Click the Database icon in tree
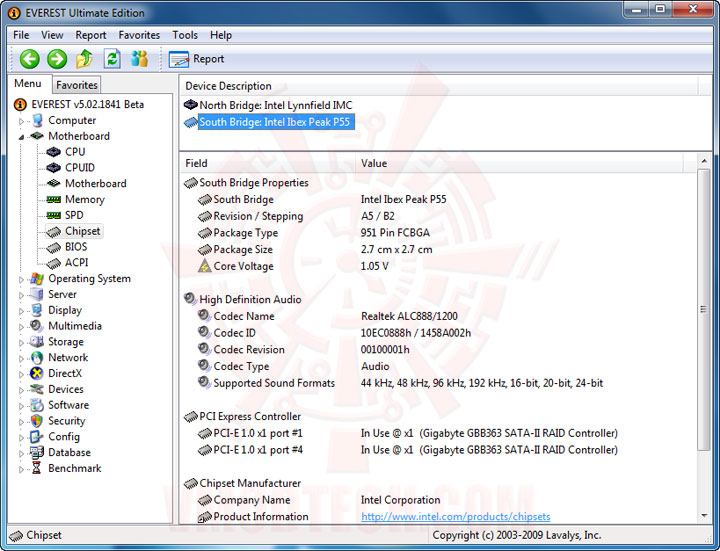Image resolution: width=720 pixels, height=551 pixels. [37, 452]
